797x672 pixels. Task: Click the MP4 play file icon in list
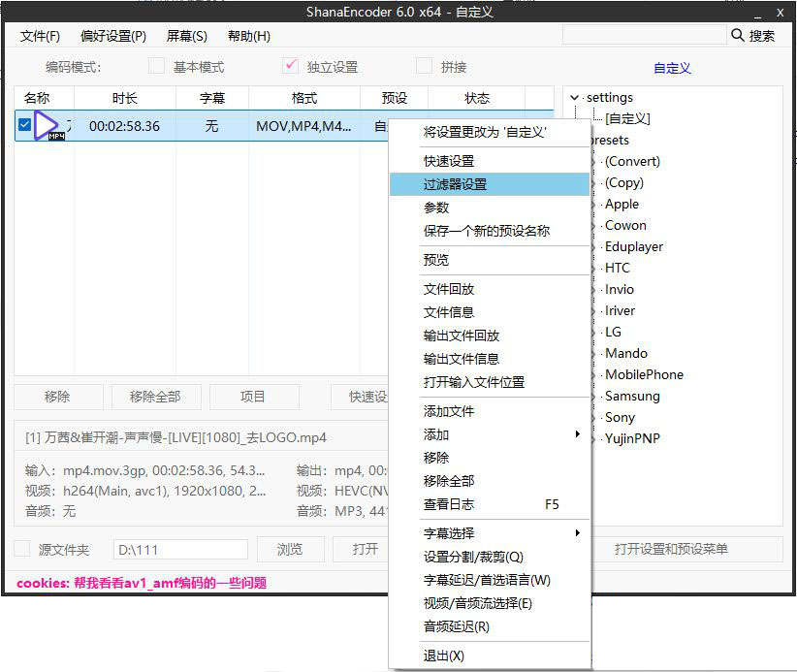[48, 125]
